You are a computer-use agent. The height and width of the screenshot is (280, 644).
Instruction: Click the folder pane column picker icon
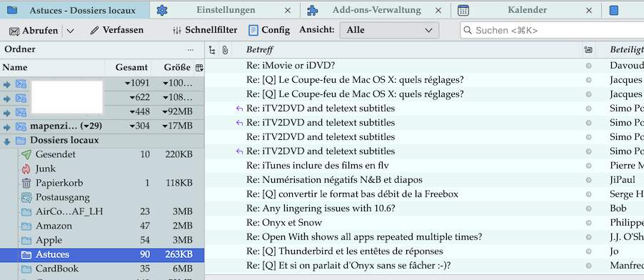[199, 67]
